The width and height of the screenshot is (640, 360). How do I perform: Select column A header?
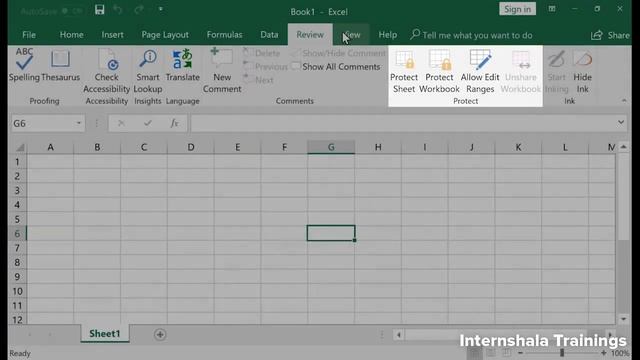(x=51, y=147)
